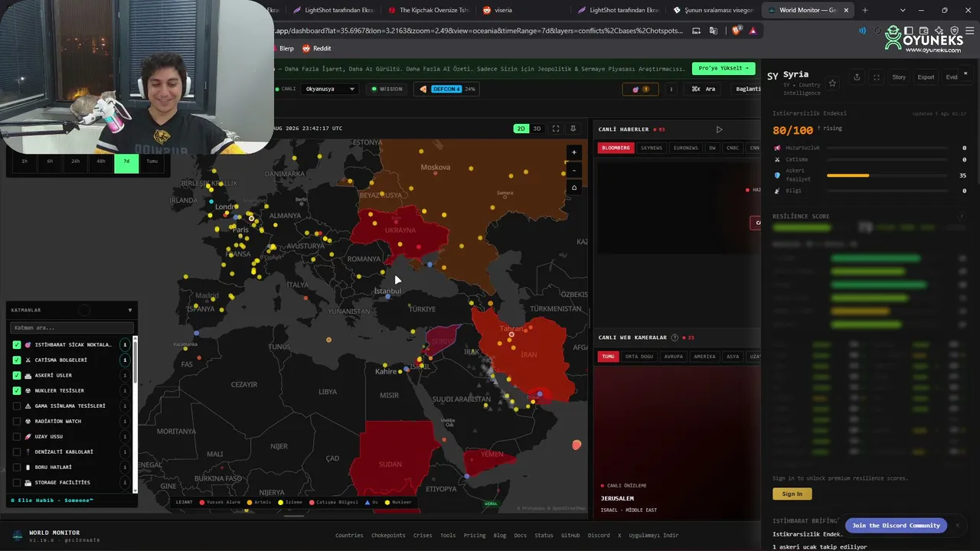
Task: Play the Canlı Haberler live stream
Action: tap(719, 129)
